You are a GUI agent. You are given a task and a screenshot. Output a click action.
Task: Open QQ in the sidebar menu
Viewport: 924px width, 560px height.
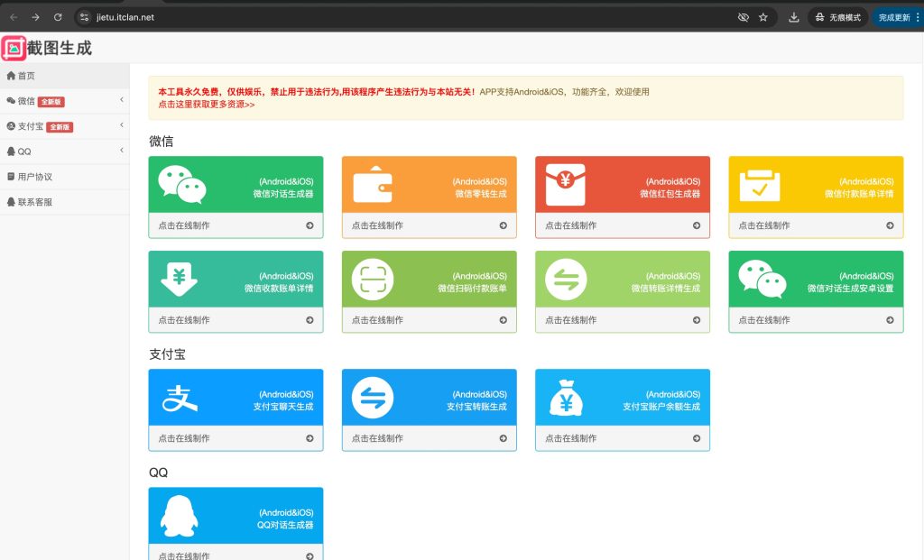pyautogui.click(x=65, y=151)
